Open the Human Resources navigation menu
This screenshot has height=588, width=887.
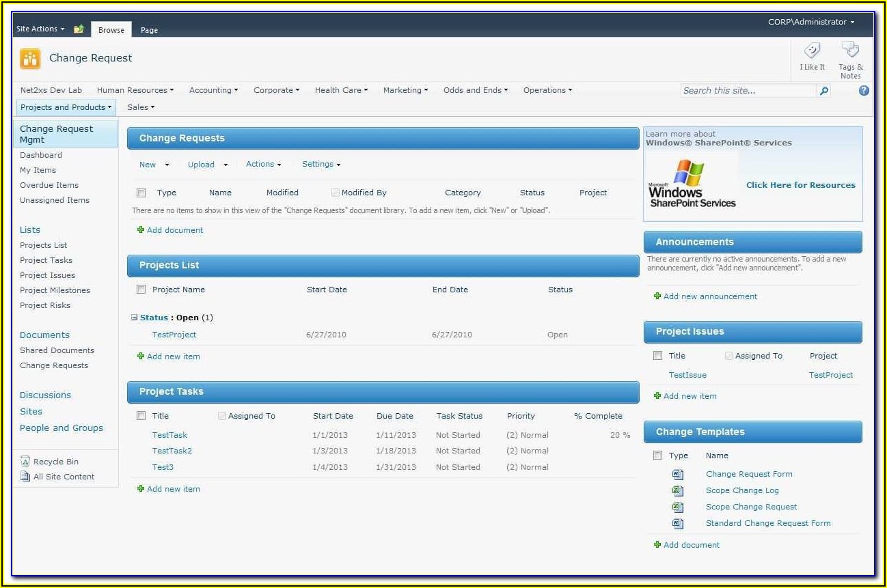coord(135,90)
